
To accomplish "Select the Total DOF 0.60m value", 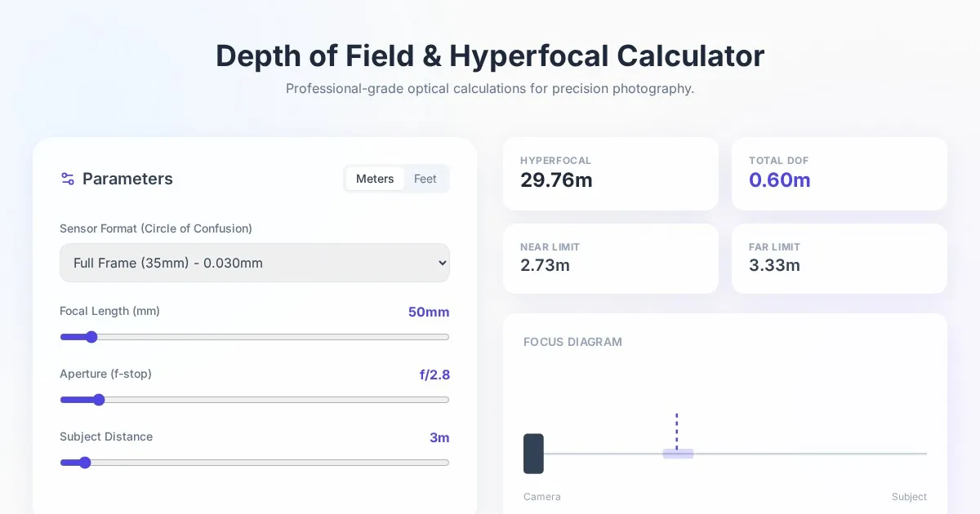I will pyautogui.click(x=779, y=180).
